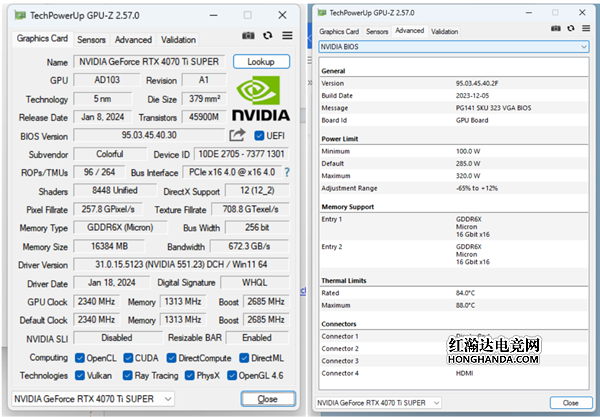Screen dimensions: 600x417
Task: Switch to the Validation tab in the left window
Action: [178, 39]
